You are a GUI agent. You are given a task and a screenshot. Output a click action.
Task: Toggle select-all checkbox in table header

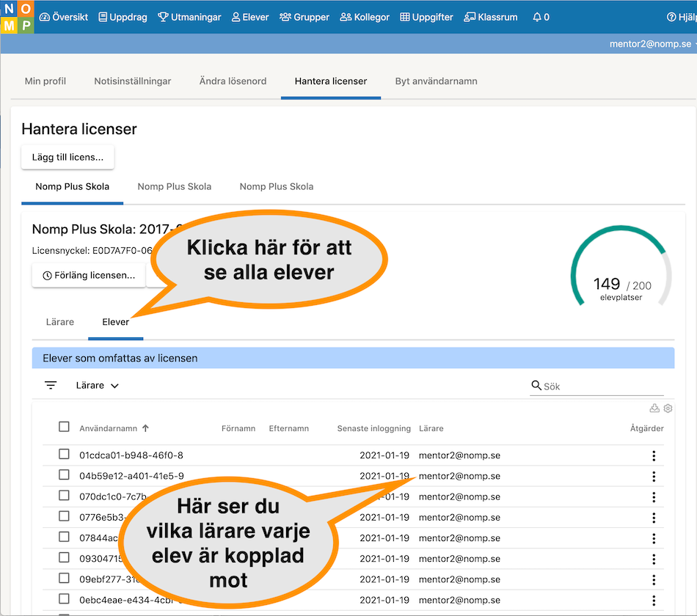tap(64, 427)
